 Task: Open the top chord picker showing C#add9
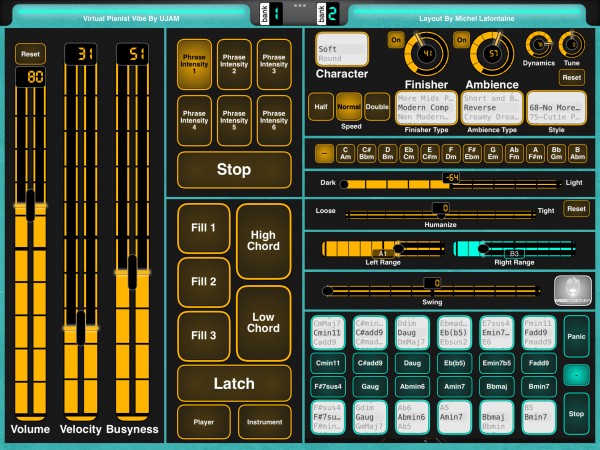click(370, 333)
